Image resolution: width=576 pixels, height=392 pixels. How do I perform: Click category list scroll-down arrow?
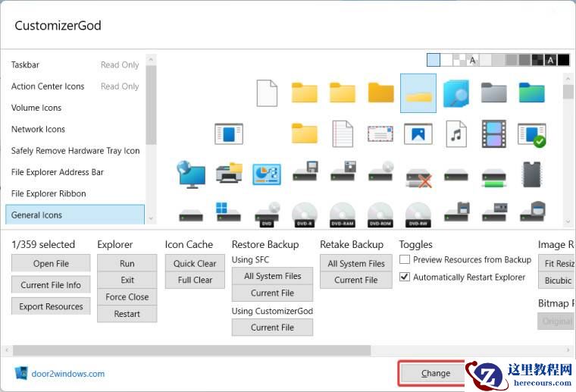151,218
